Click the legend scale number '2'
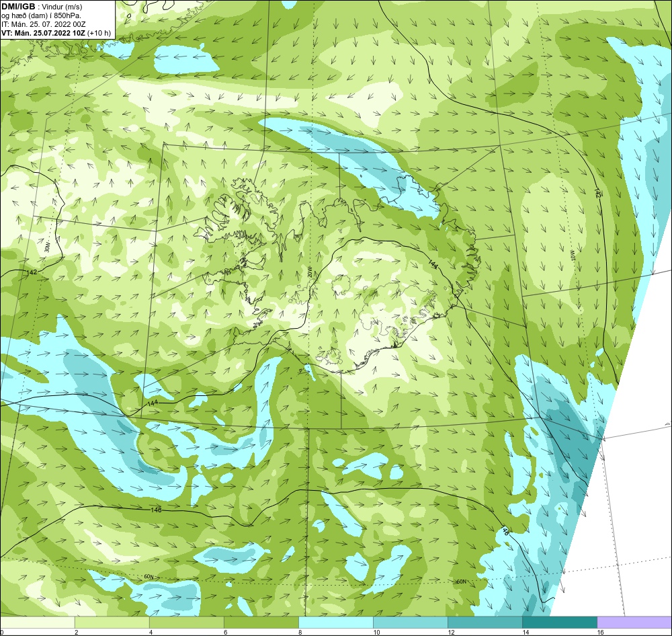Screen dimensions: 672x636 (x=77, y=632)
